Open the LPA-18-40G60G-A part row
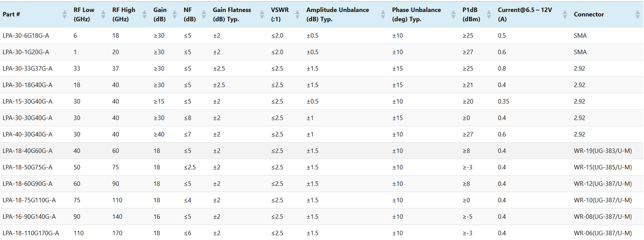644x240 pixels. pos(27,151)
